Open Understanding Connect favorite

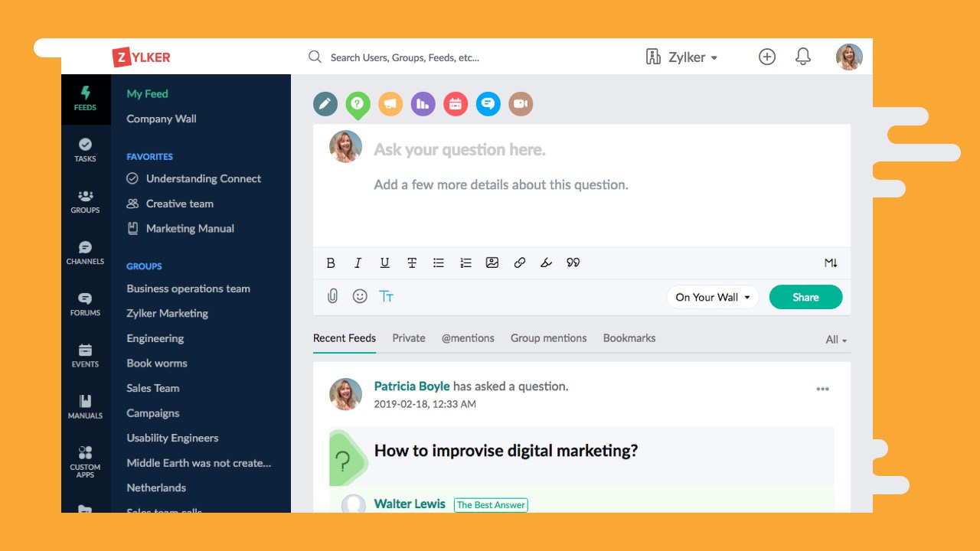tap(194, 178)
